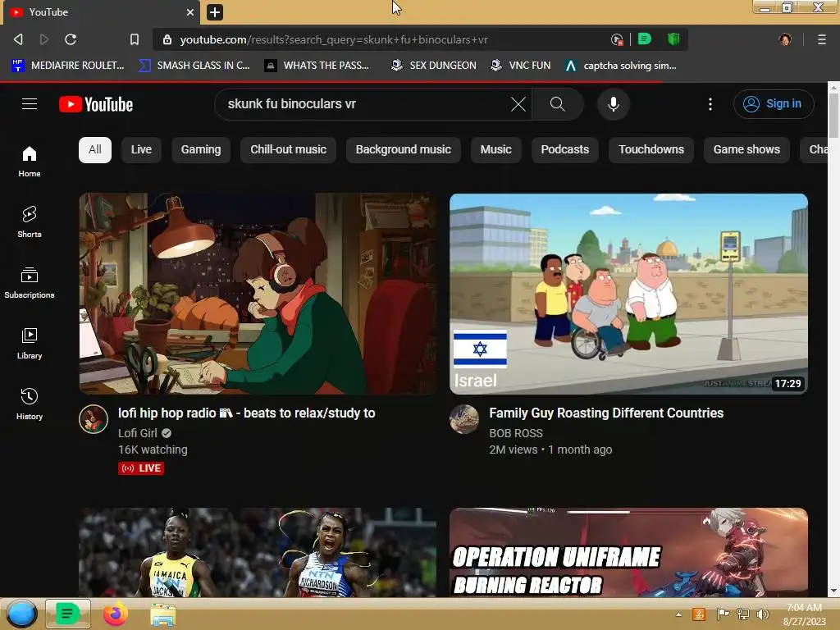
Task: Click the lofi hip hop radio title
Action: click(x=246, y=413)
